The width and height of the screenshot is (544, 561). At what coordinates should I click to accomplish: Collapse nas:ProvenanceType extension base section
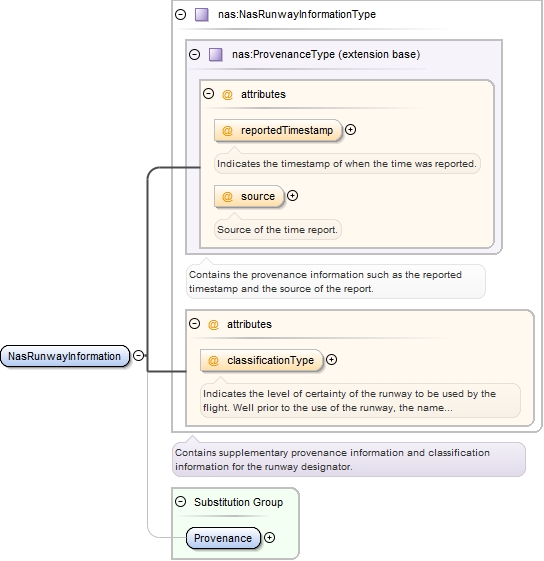(194, 54)
